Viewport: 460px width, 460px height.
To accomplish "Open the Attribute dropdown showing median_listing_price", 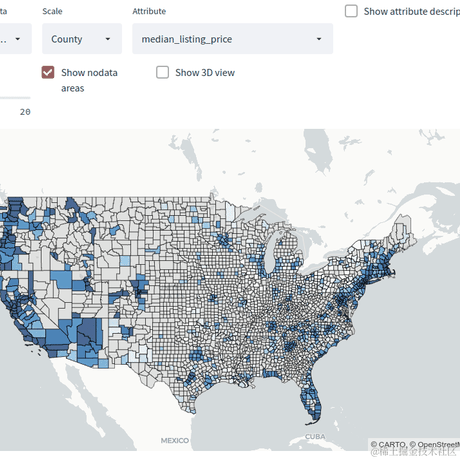I will [232, 39].
